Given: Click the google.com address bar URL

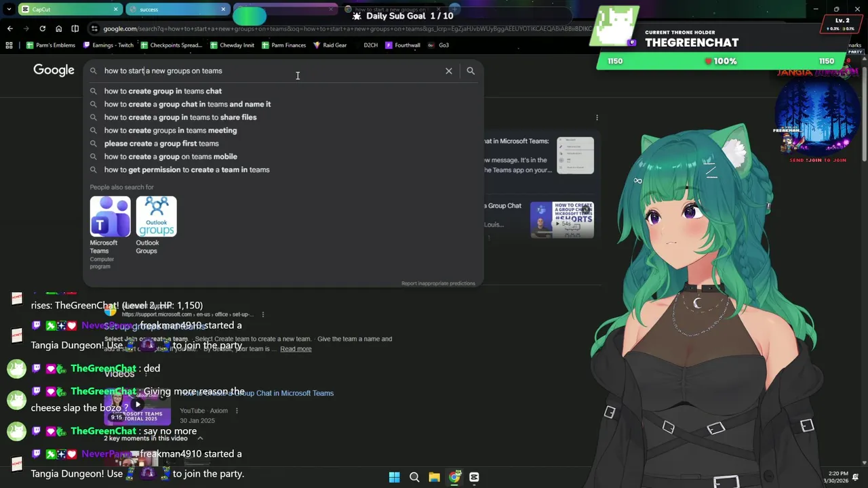Looking at the screenshot, I should point(346,28).
